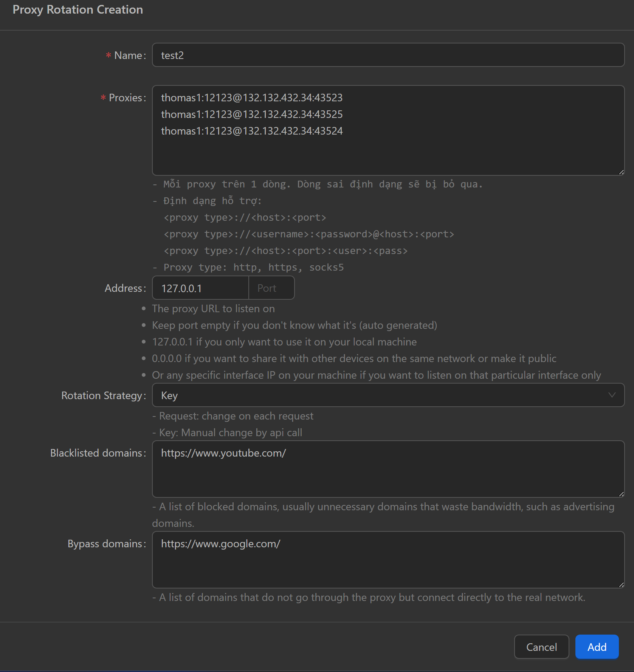Grab the resize handle of the Proxies textarea
The image size is (634, 672).
tap(621, 172)
